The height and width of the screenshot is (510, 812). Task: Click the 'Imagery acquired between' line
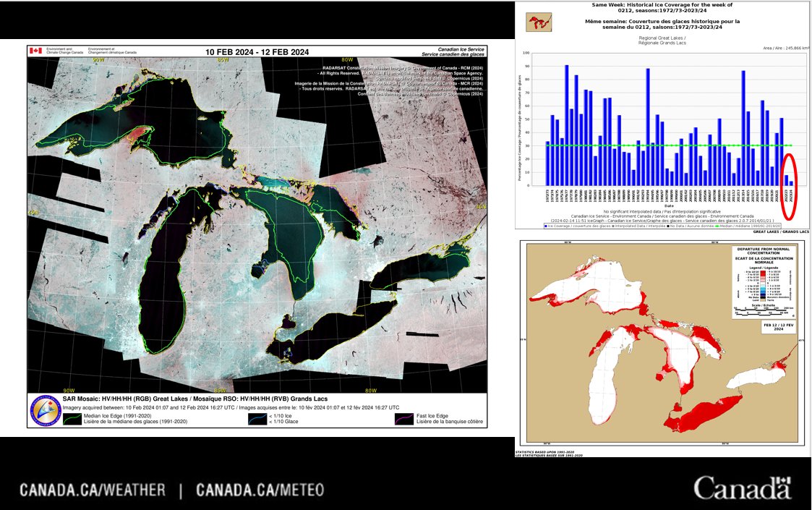click(231, 407)
